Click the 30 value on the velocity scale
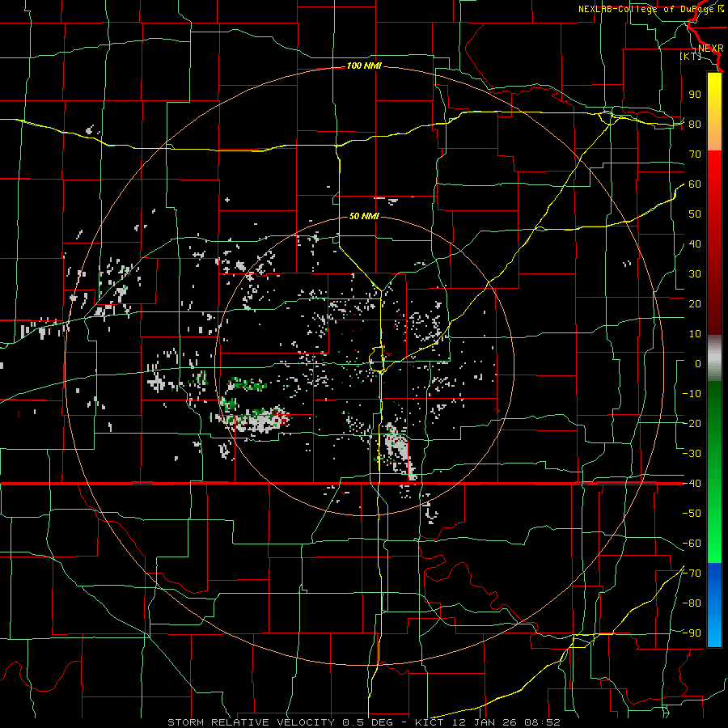 pos(695,274)
